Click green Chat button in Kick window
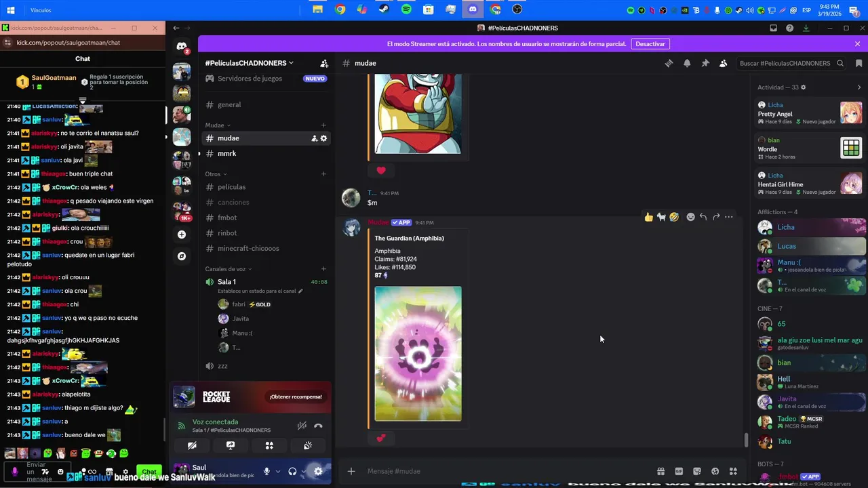Screen dimensions: 868x488 (149, 472)
